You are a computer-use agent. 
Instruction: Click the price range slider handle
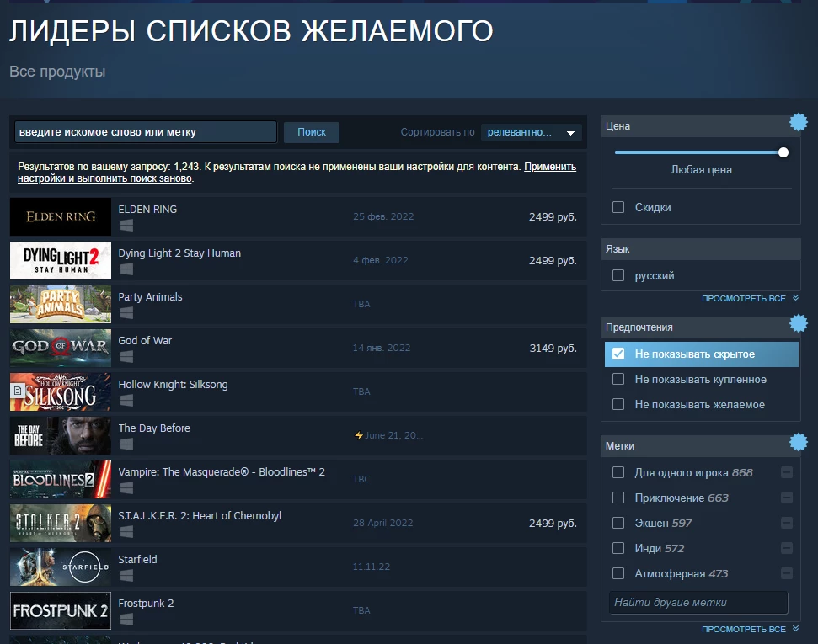tap(783, 152)
